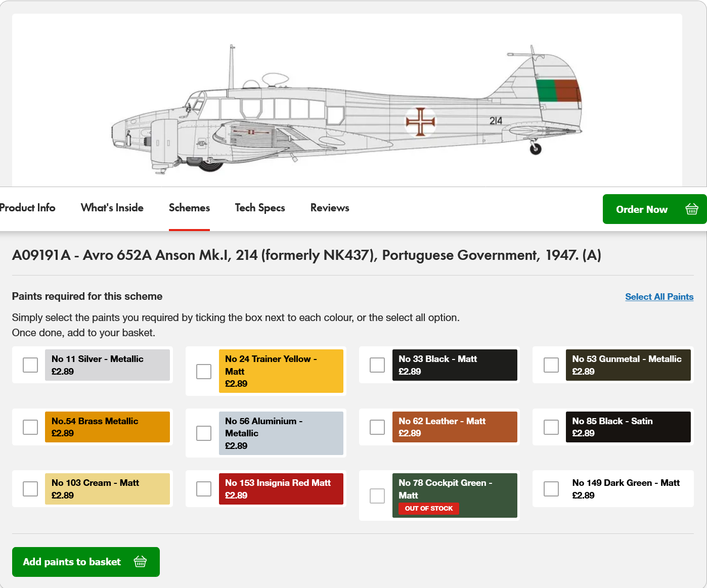This screenshot has width=707, height=588.
Task: Tick the No 149 Dark Green - Matt checkbox
Action: pos(551,489)
